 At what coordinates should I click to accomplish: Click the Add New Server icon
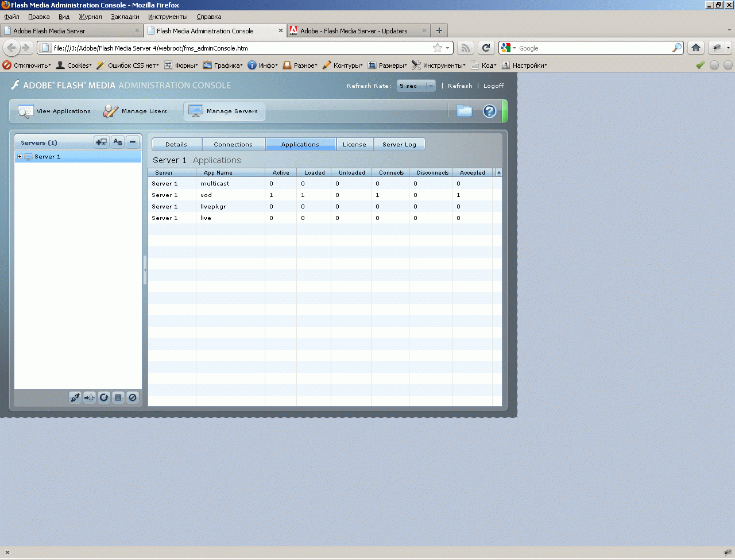click(x=102, y=142)
